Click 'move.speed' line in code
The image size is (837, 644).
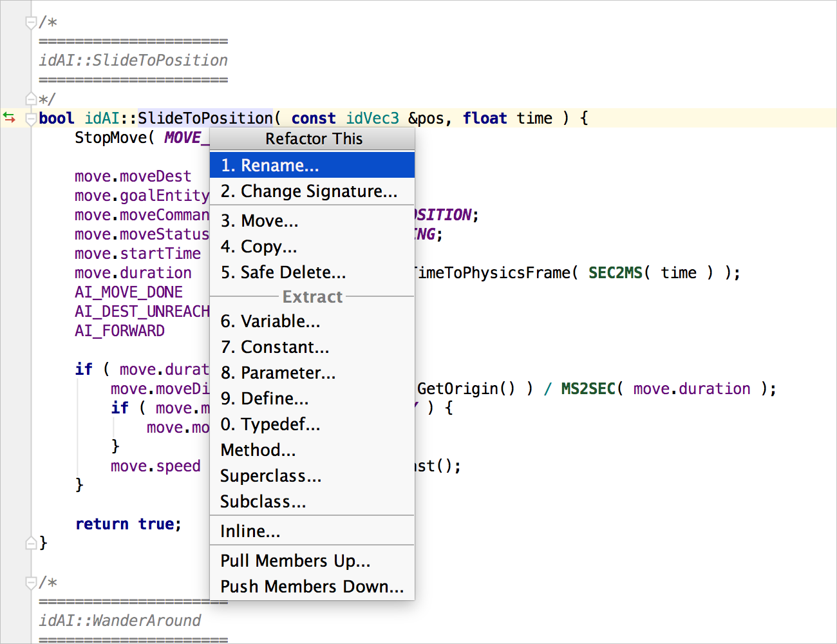point(155,466)
